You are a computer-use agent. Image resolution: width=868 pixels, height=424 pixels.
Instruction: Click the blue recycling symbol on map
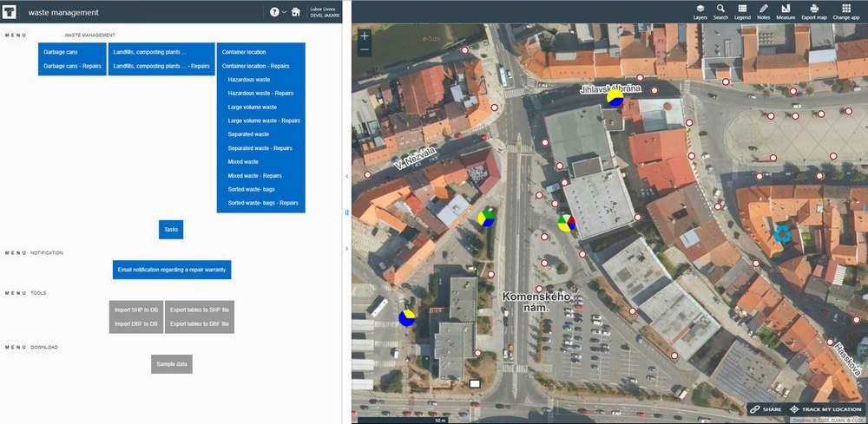pyautogui.click(x=782, y=233)
